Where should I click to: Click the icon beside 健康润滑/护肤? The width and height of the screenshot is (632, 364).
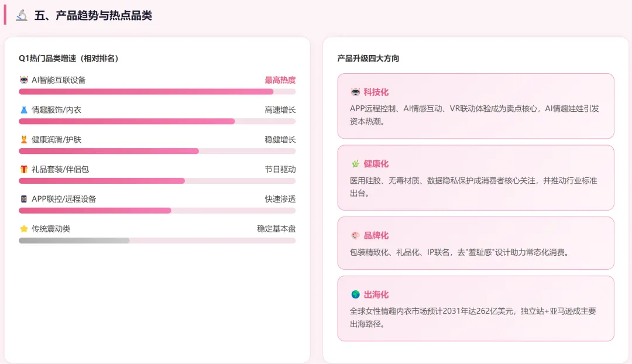24,140
